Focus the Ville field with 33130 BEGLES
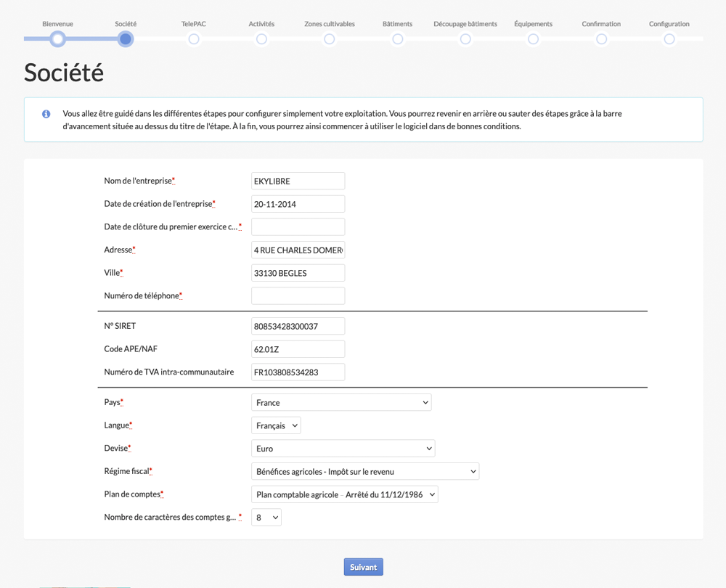The height and width of the screenshot is (588, 726). [298, 273]
